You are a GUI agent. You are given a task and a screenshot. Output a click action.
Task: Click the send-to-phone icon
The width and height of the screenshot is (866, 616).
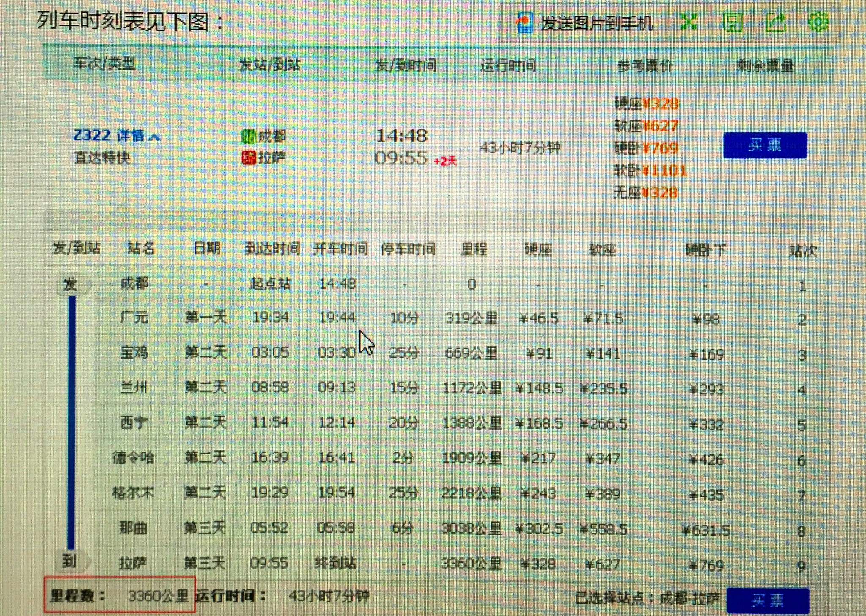coord(525,22)
